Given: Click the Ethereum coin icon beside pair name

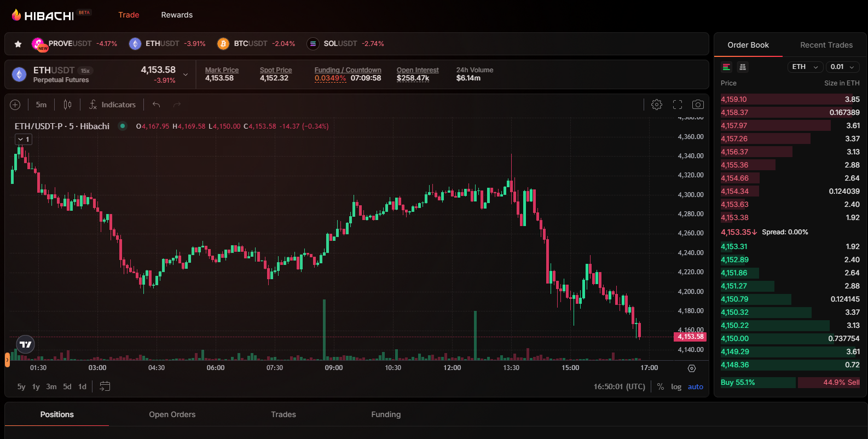Looking at the screenshot, I should pos(19,74).
